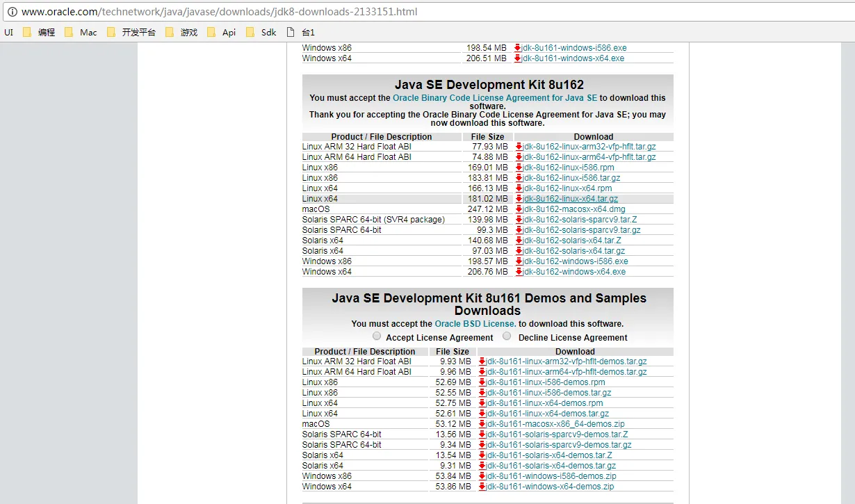Download jdk-8u161-linux-x64-demos.tar.gz file

pyautogui.click(x=547, y=414)
